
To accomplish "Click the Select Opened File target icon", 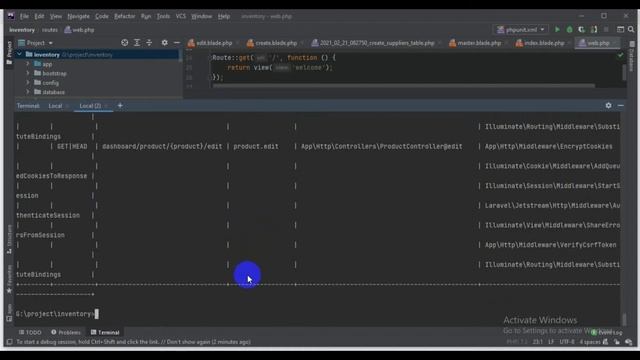I will coord(124,42).
